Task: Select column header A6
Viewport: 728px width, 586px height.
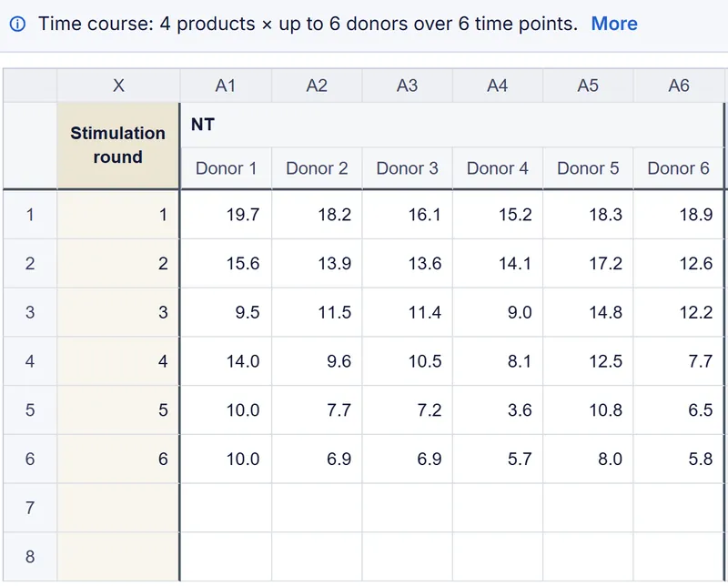Action: (678, 86)
